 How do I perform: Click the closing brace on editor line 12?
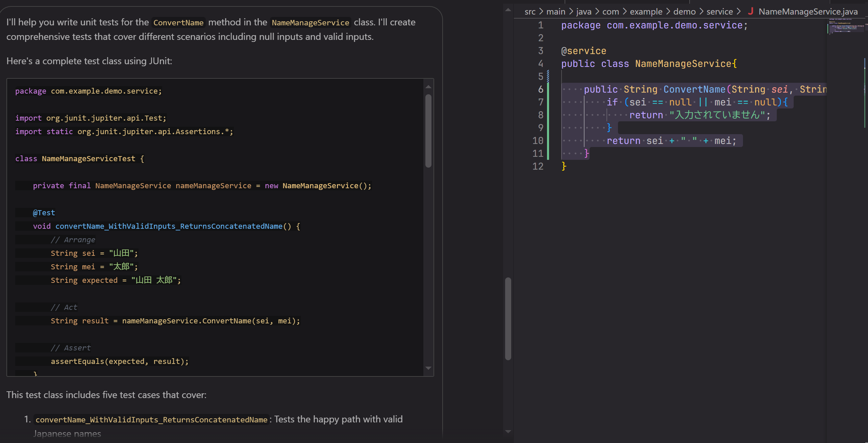click(564, 166)
